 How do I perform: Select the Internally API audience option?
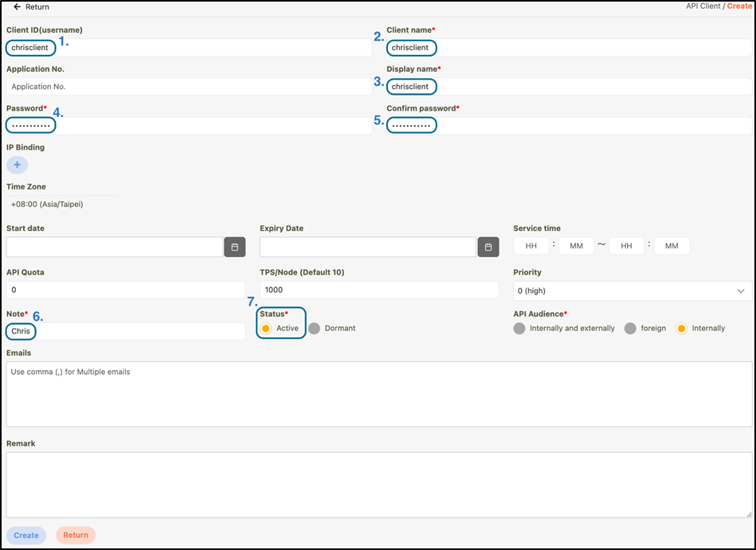tap(681, 328)
